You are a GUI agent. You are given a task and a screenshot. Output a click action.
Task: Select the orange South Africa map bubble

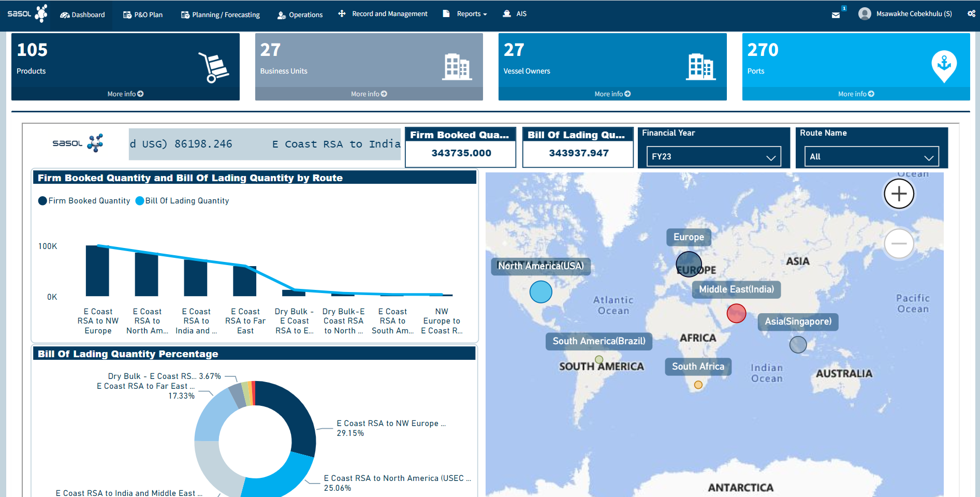[698, 385]
